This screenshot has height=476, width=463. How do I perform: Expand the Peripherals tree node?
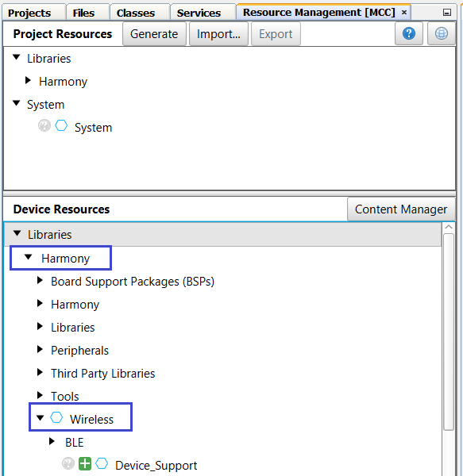pyautogui.click(x=40, y=349)
